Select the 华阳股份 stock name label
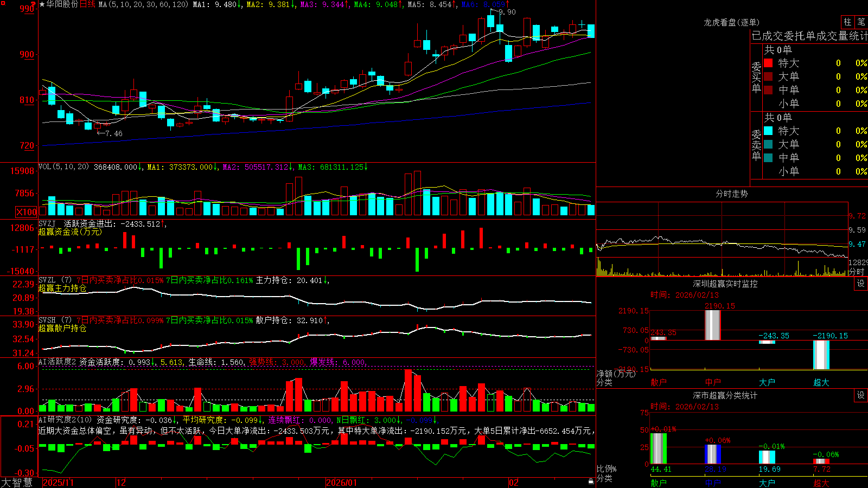868x488 pixels. [62, 4]
